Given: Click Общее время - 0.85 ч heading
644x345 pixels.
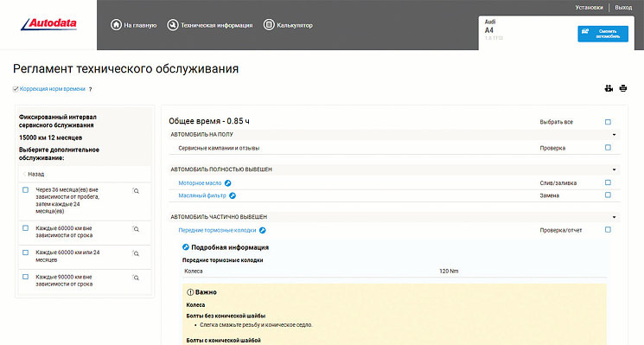Looking at the screenshot, I should coord(209,121).
